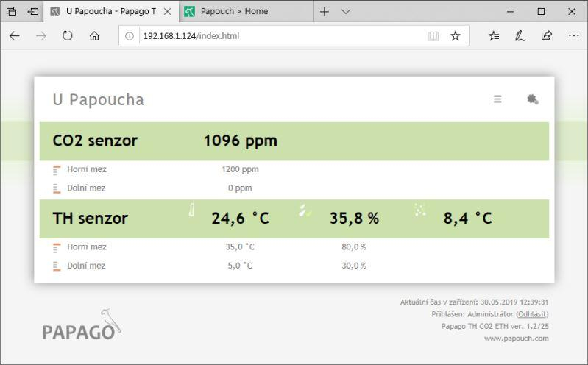Click the address bar with 192.168.1.124
Viewport: 588px width, 365px height.
[280, 35]
